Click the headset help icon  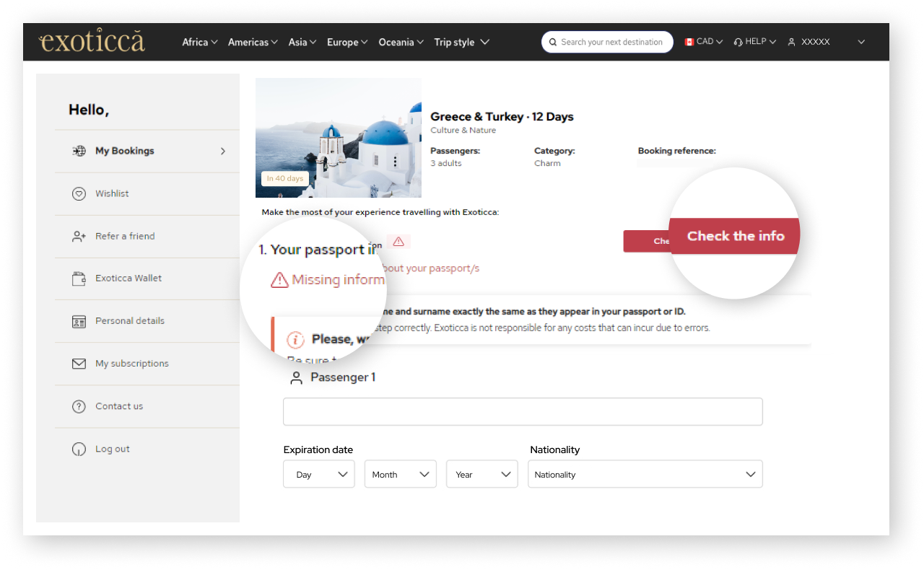738,42
